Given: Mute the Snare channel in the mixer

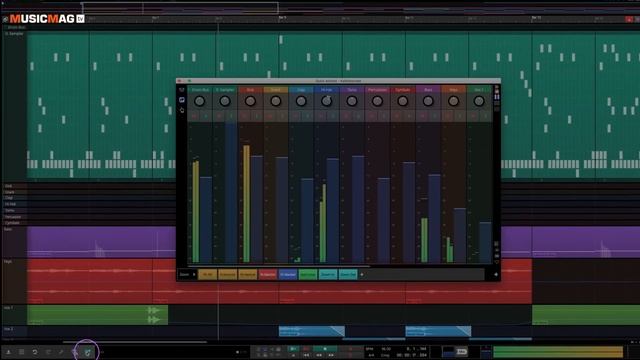Looking at the screenshot, I should [270, 116].
